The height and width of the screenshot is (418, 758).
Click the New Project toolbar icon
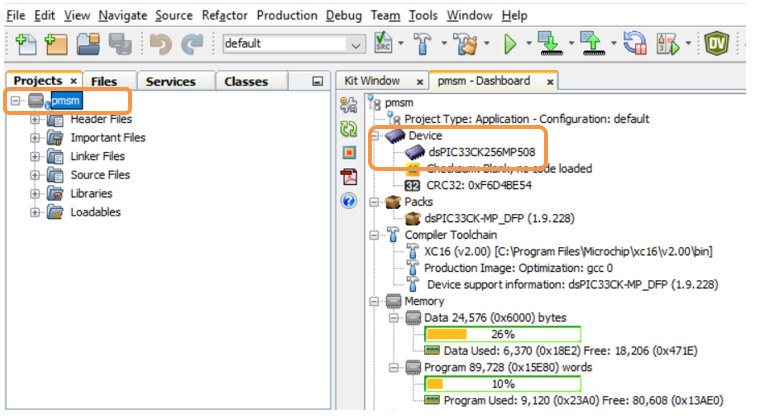(x=56, y=44)
